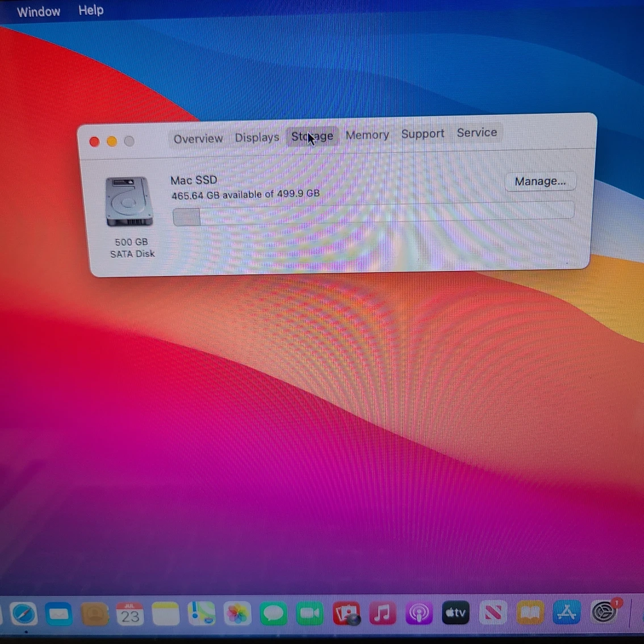Open Podcasts from the dock

point(419,613)
